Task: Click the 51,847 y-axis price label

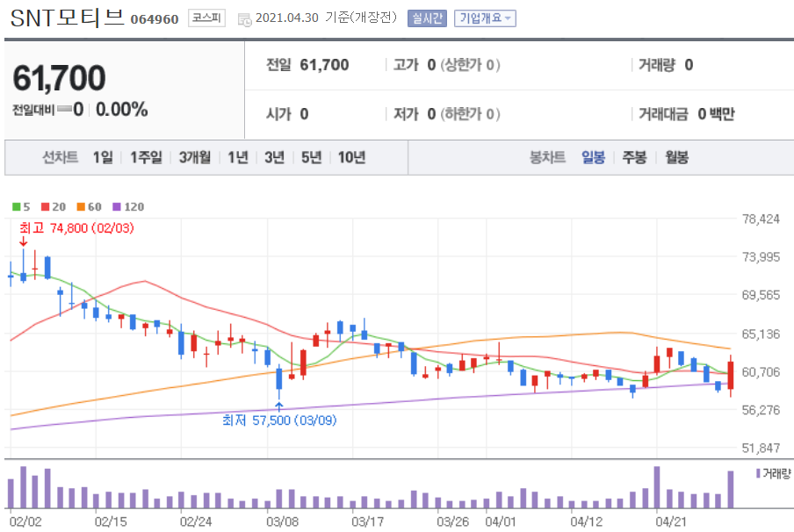Action: click(x=761, y=448)
